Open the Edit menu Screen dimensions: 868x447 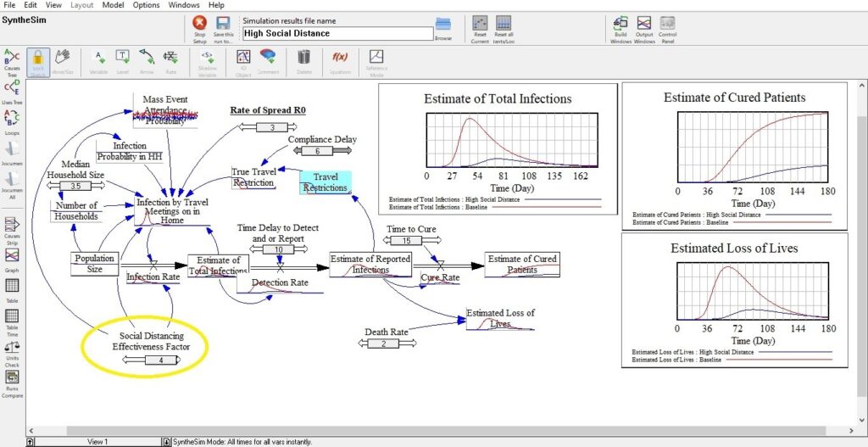(x=31, y=5)
